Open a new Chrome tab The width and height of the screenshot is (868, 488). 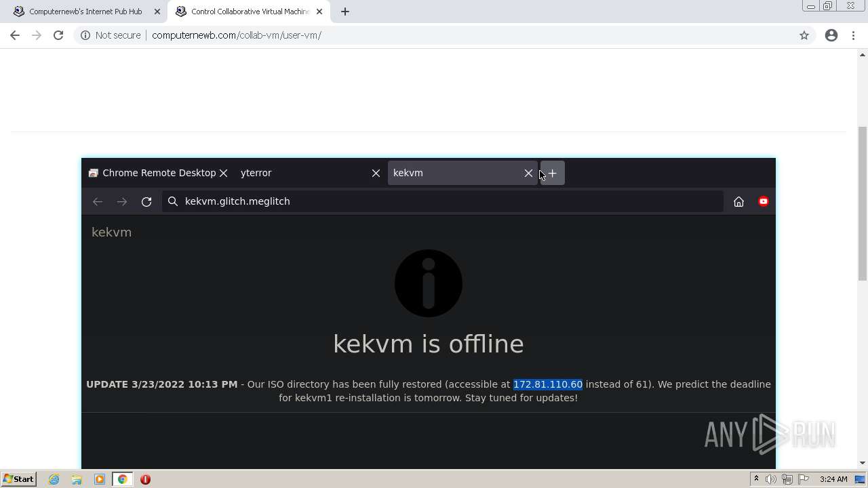click(345, 12)
